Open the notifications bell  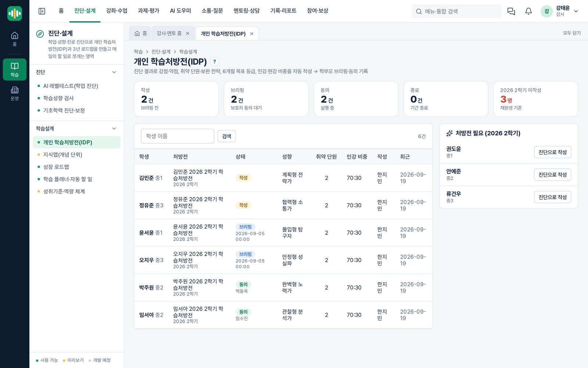click(528, 11)
